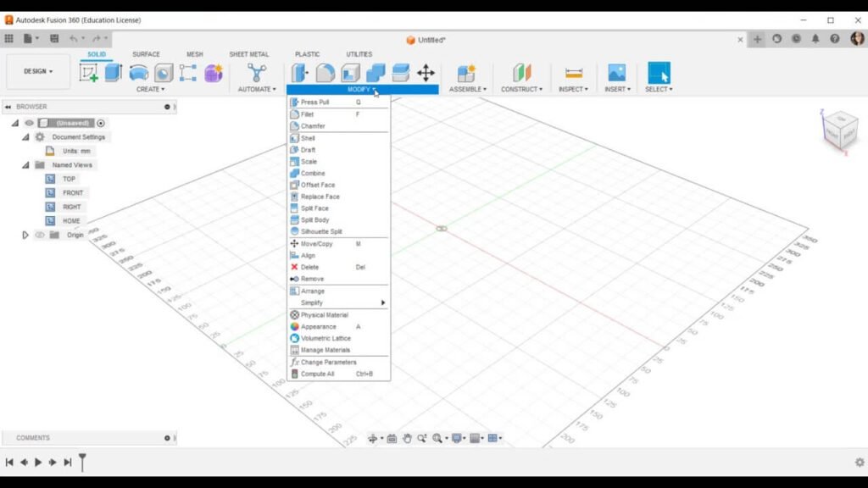Click the Units: mm setting

pyautogui.click(x=76, y=151)
